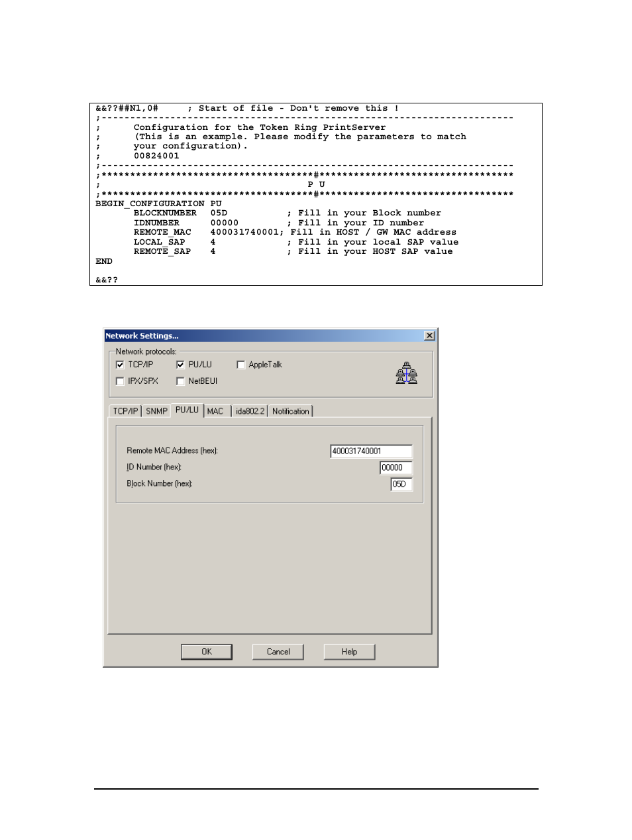
Task: Uncheck the TCP/IP protocol checkbox
Action: point(120,365)
